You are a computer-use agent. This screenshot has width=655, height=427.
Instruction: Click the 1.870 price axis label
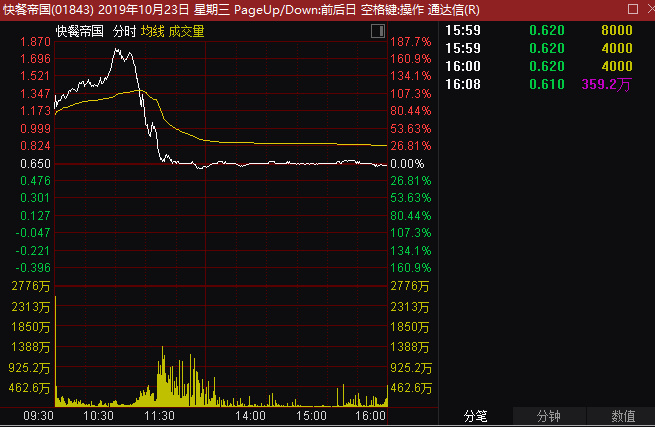pos(35,42)
